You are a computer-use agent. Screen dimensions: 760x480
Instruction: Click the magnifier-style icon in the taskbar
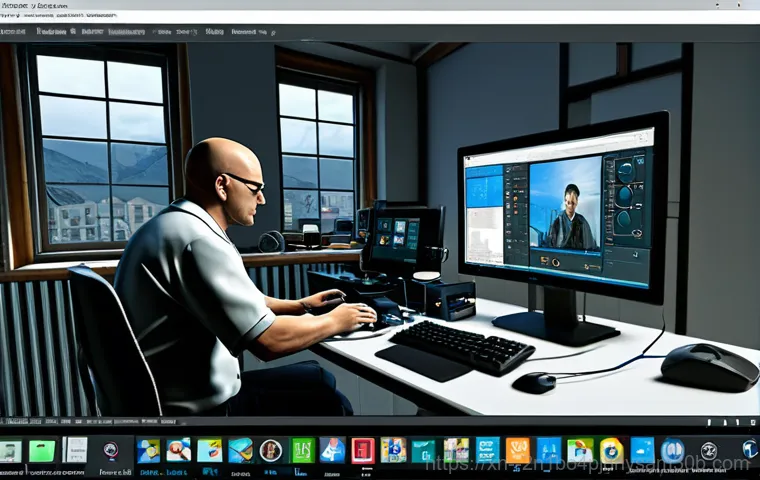(709, 450)
